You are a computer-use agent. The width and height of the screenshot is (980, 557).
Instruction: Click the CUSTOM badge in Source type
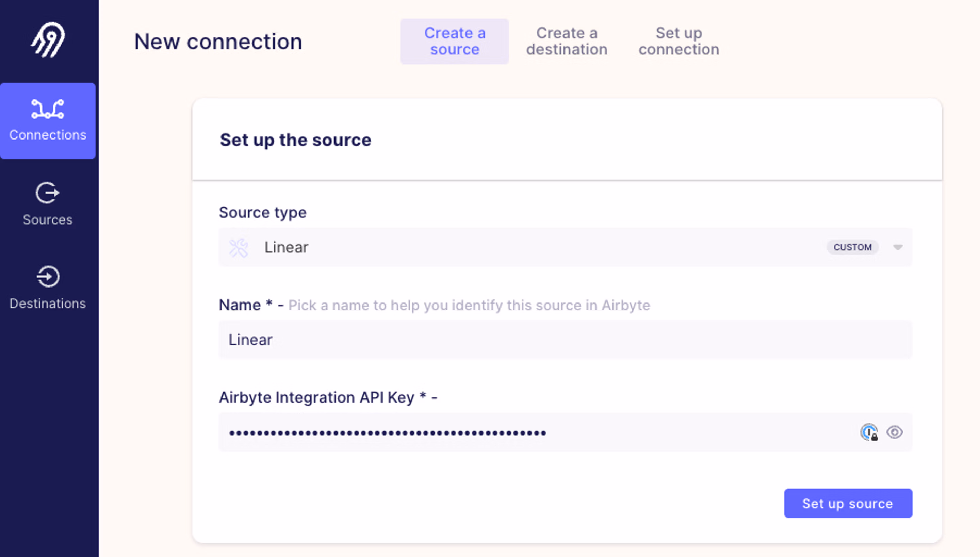[x=852, y=247]
